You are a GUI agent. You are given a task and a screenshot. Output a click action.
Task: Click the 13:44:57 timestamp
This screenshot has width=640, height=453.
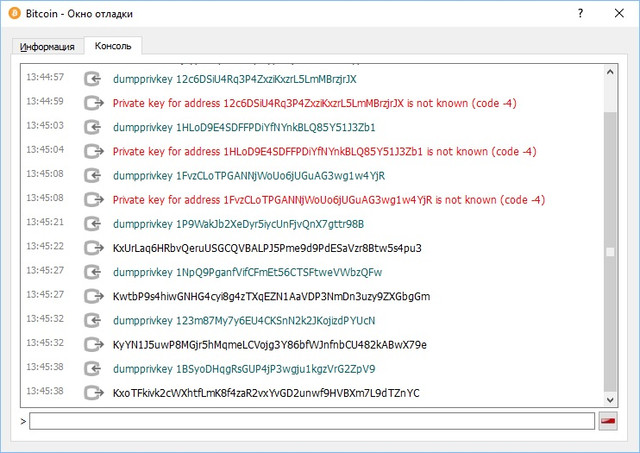[x=45, y=77]
